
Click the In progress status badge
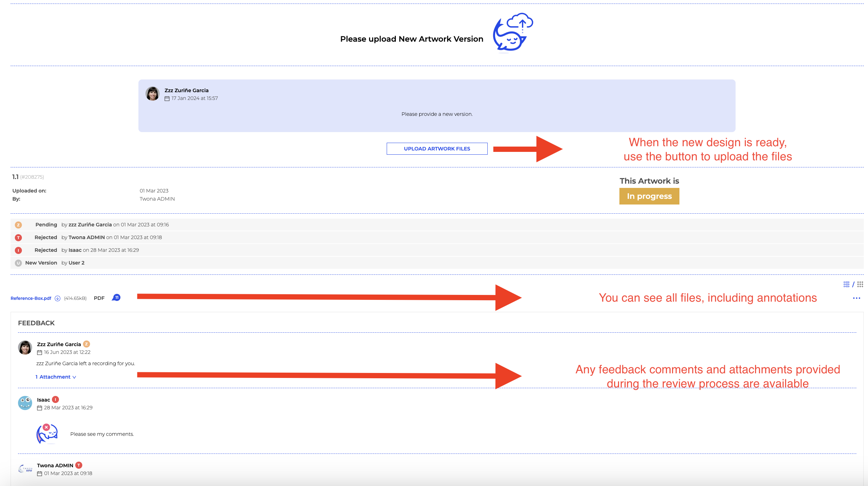click(649, 196)
